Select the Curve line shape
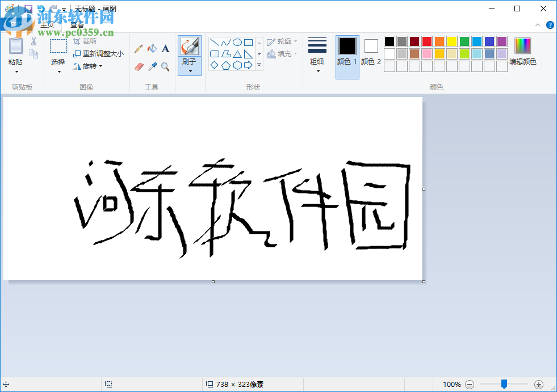The width and height of the screenshot is (557, 392). pyautogui.click(x=226, y=43)
